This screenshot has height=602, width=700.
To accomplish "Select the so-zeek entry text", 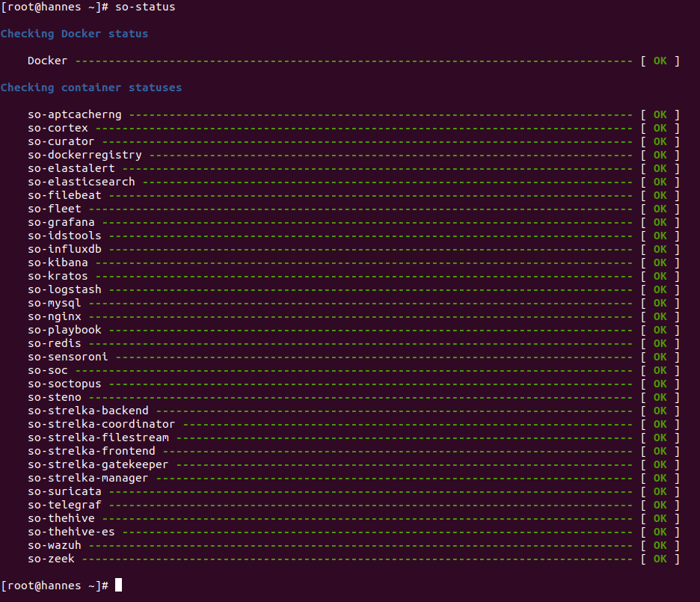I will pyautogui.click(x=51, y=559).
